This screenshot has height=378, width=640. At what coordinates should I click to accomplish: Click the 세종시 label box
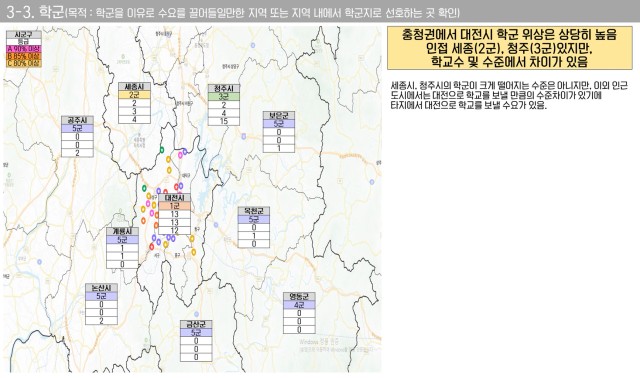click(134, 87)
